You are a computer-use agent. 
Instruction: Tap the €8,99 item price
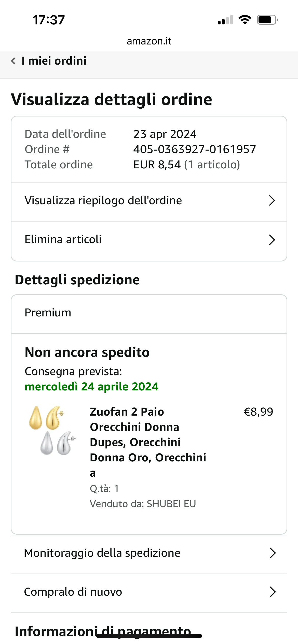click(258, 412)
